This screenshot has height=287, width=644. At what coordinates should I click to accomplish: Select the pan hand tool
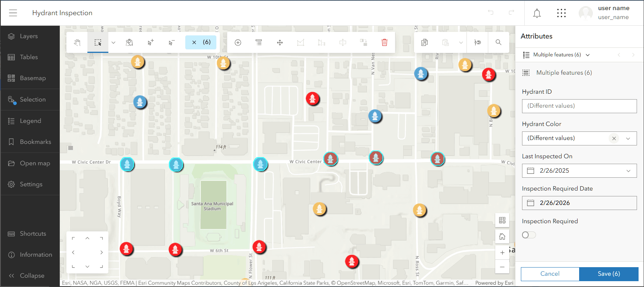(77, 42)
